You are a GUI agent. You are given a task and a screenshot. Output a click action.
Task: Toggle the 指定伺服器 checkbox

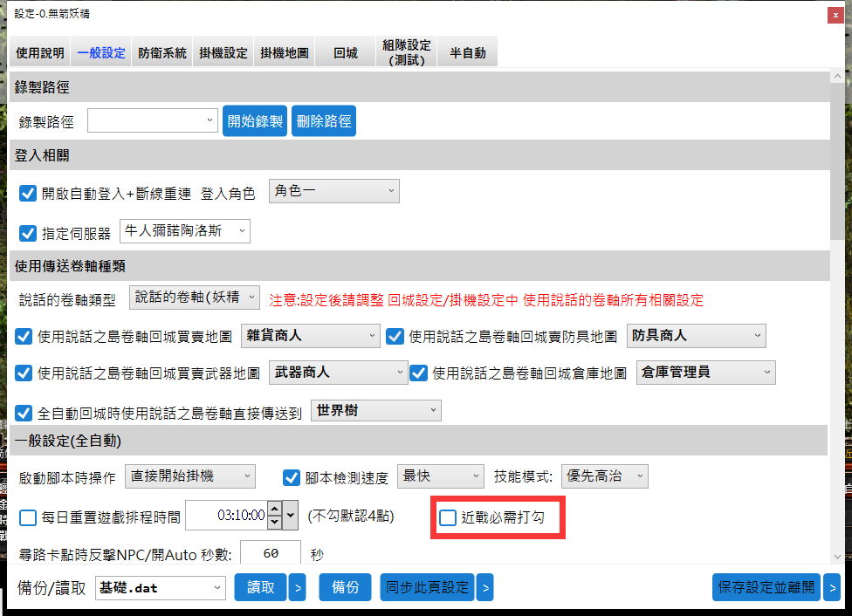coord(28,234)
